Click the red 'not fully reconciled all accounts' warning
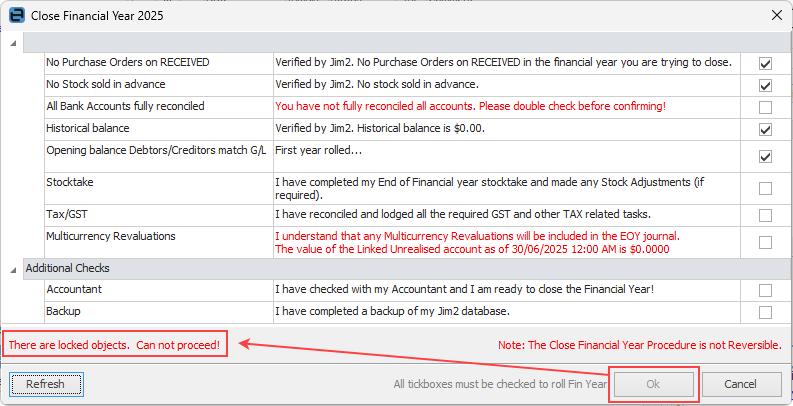The image size is (793, 406). (x=470, y=107)
